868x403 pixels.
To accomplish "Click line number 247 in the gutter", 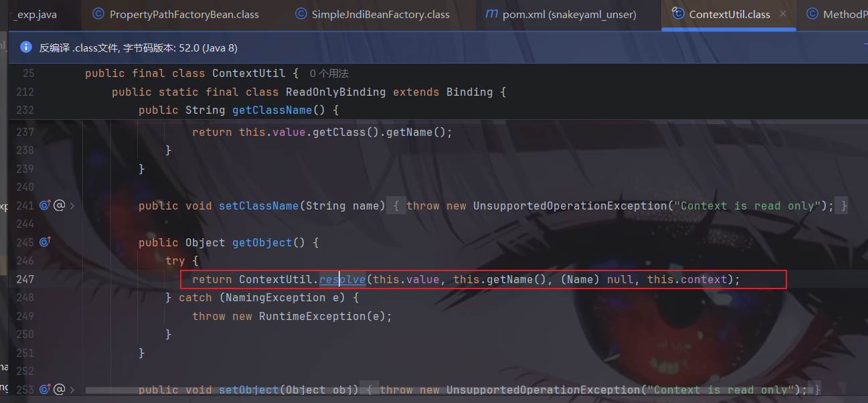I will 25,279.
